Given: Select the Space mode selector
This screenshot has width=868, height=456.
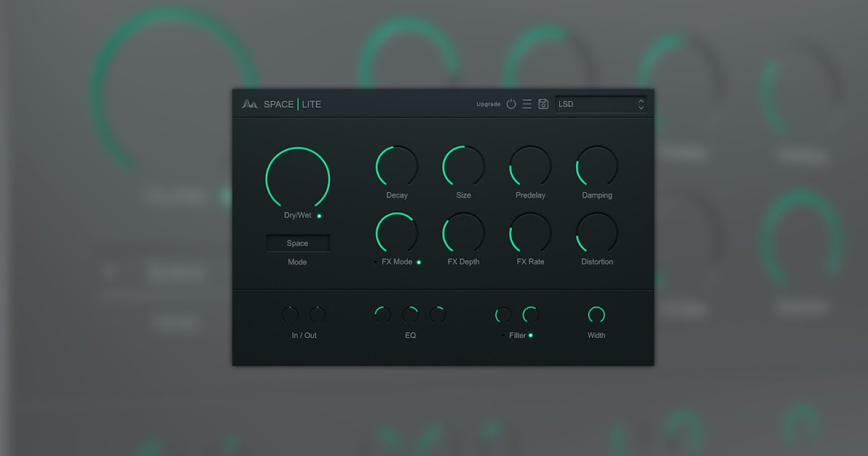Looking at the screenshot, I should click(297, 242).
